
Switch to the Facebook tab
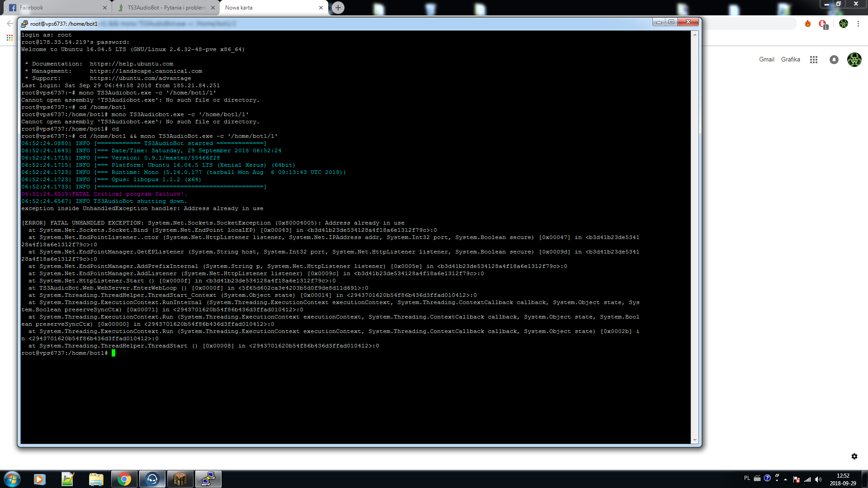54,8
